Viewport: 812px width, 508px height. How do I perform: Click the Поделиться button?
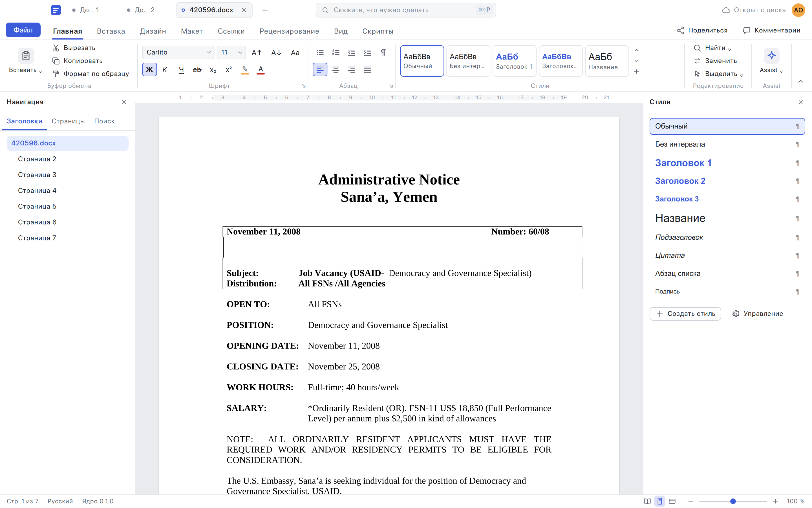point(702,30)
